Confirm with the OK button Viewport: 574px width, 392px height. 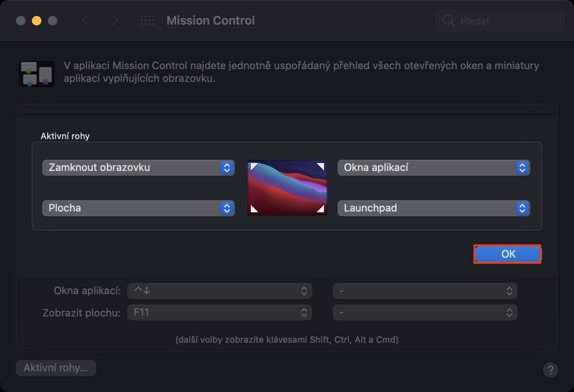[x=508, y=254]
